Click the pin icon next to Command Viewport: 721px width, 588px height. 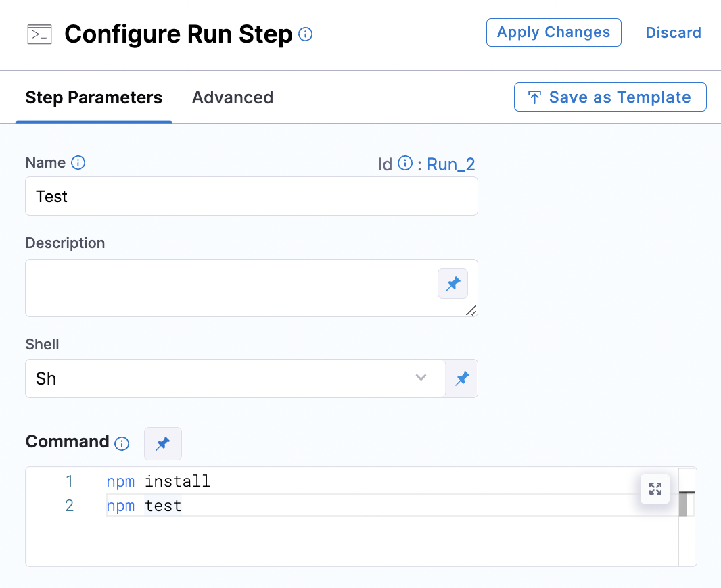(163, 443)
